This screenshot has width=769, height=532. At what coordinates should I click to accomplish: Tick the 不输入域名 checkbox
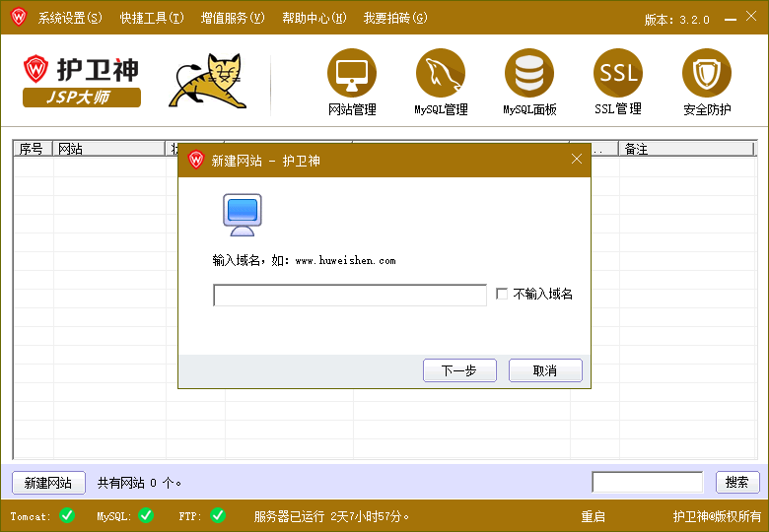[x=501, y=294]
